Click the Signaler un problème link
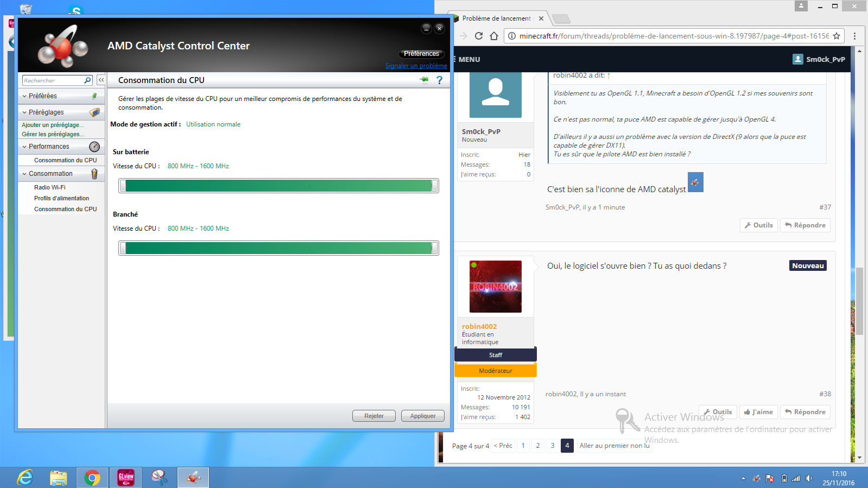 click(416, 66)
